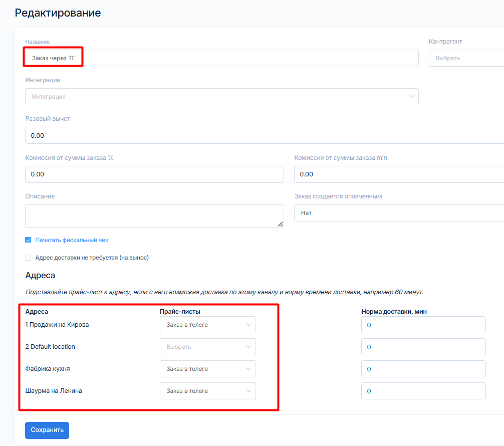Open the Контрагент dropdown

(466, 58)
